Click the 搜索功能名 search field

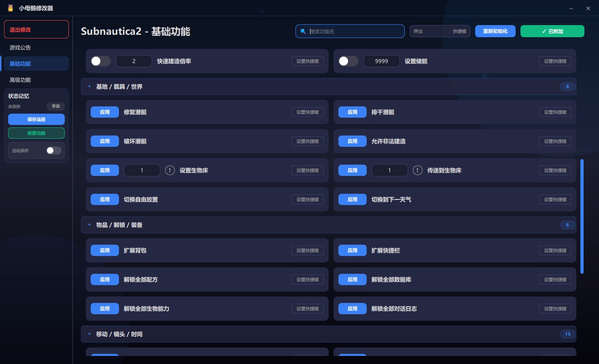(350, 31)
